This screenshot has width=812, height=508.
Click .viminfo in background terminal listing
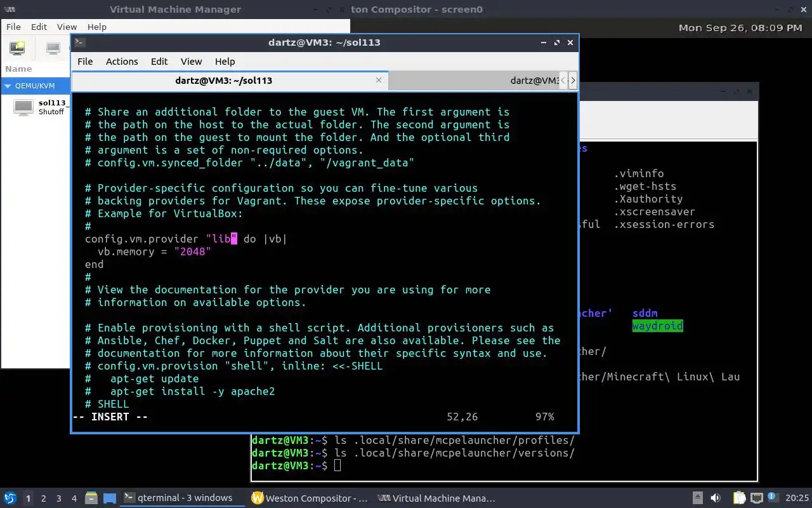pyautogui.click(x=638, y=173)
